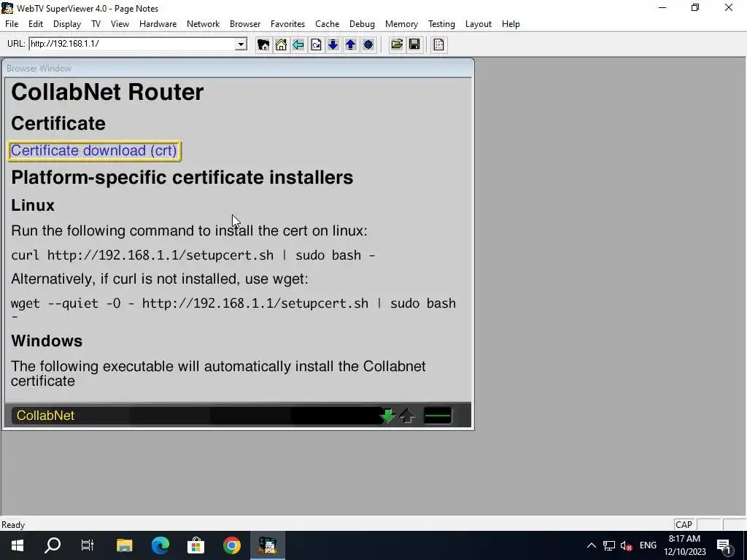Open the Edit menu
The height and width of the screenshot is (560, 747).
point(35,24)
